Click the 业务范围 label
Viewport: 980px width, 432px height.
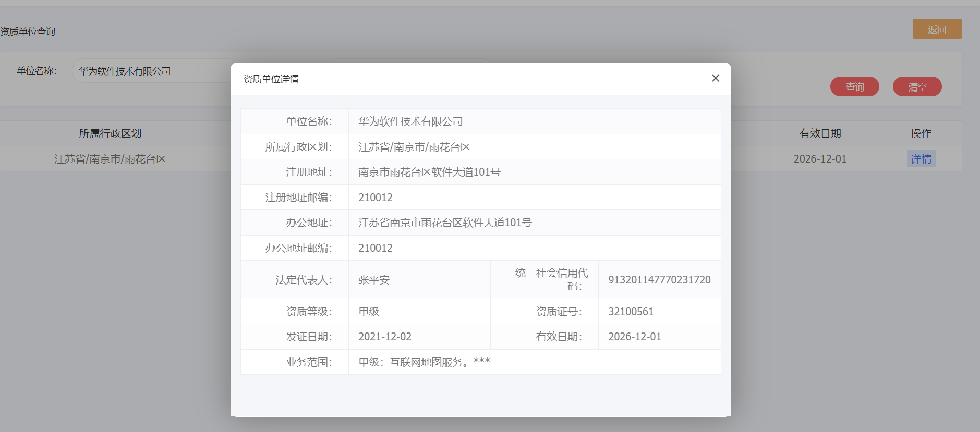click(309, 362)
